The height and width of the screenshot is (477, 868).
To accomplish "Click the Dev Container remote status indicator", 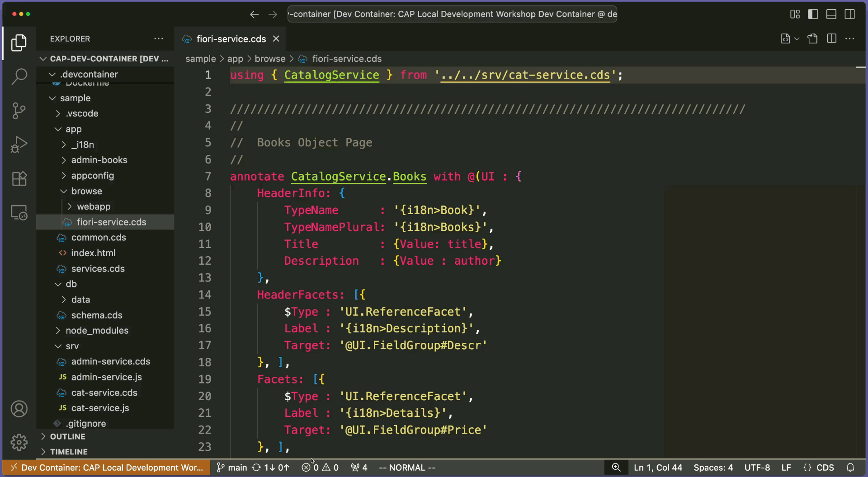I will click(106, 468).
